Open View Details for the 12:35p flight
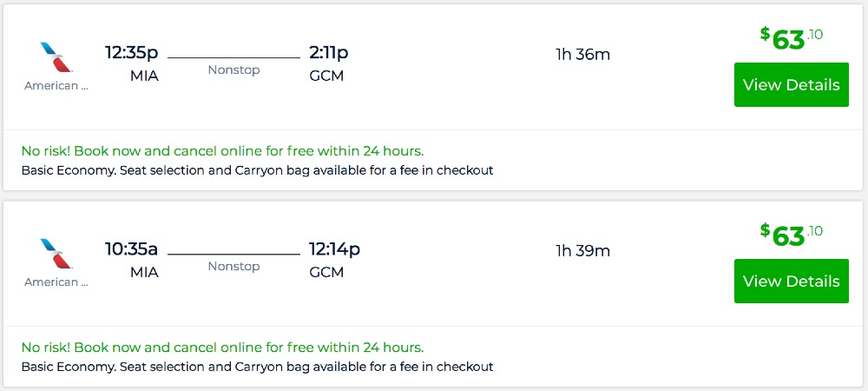Screen dimensions: 868x391 791,85
